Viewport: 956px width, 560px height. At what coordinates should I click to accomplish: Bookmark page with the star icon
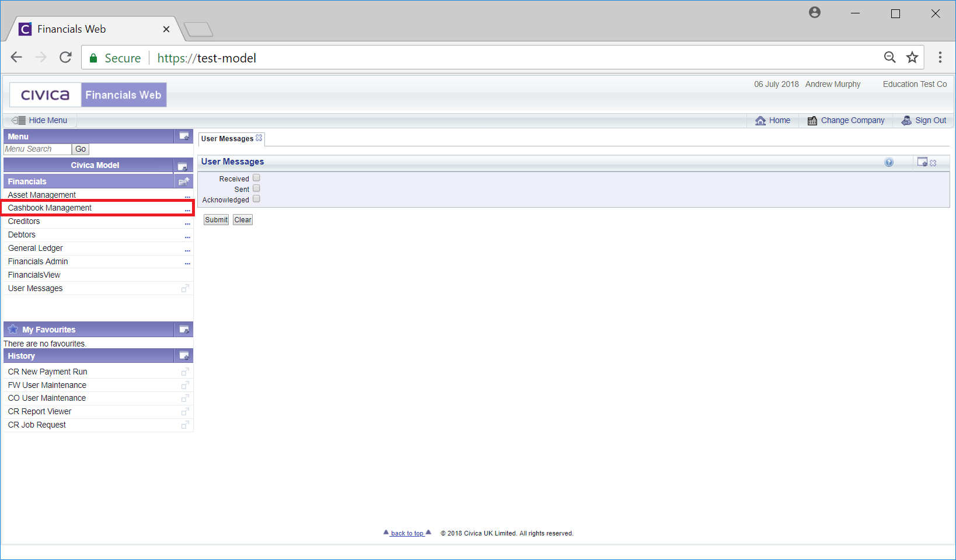(912, 57)
